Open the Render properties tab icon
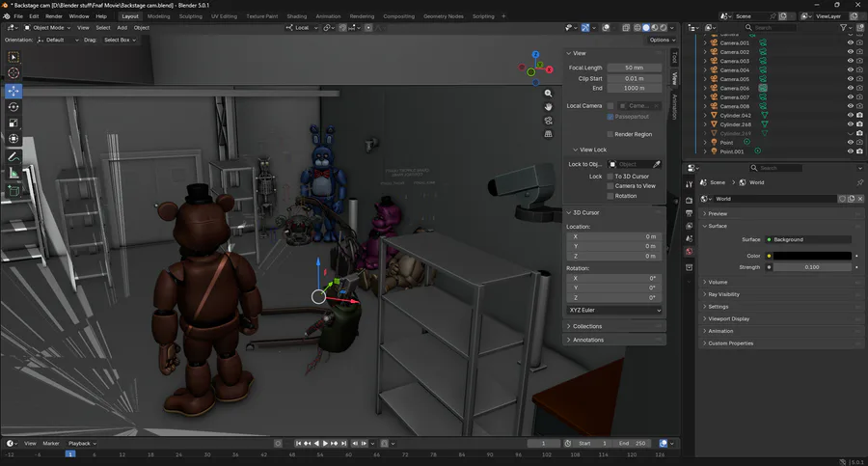 690,200
